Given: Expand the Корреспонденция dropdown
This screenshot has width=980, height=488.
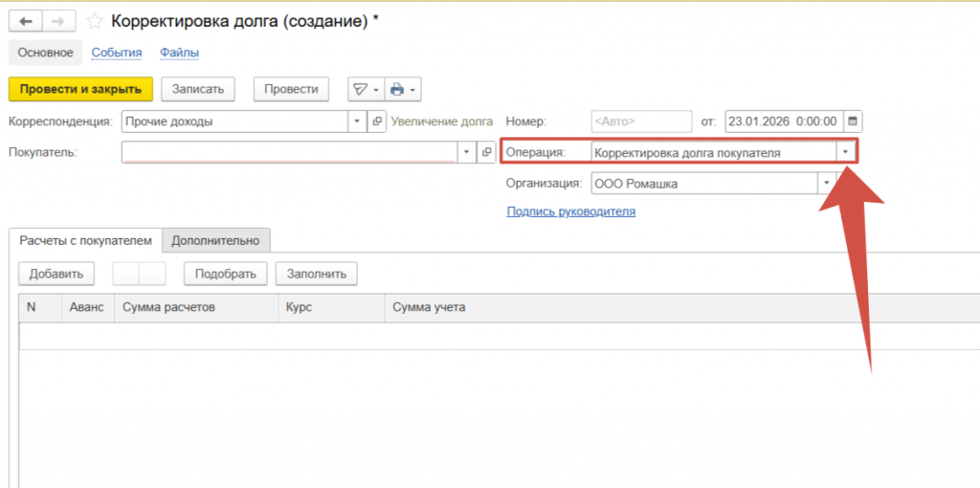Looking at the screenshot, I should [356, 122].
